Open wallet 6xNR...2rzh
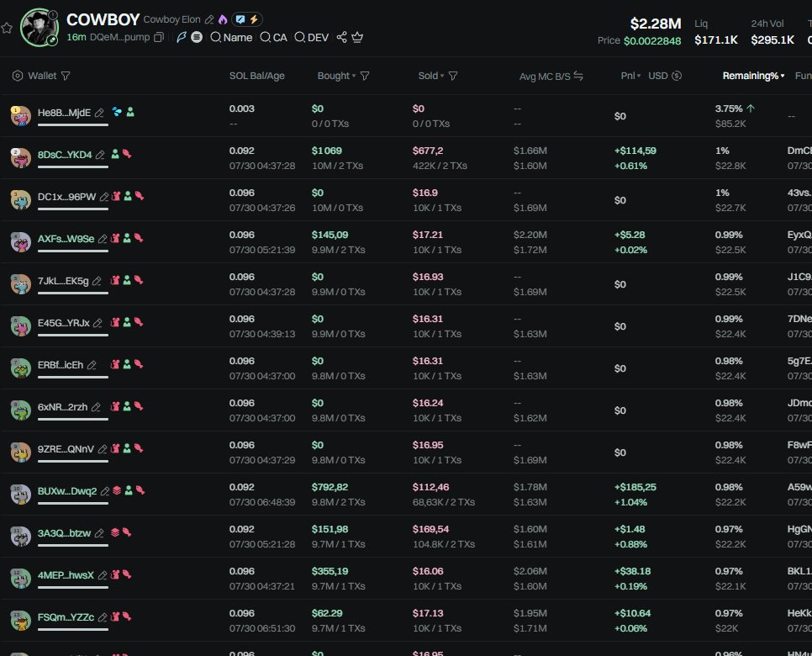Screen dimensions: 812x656 63,407
